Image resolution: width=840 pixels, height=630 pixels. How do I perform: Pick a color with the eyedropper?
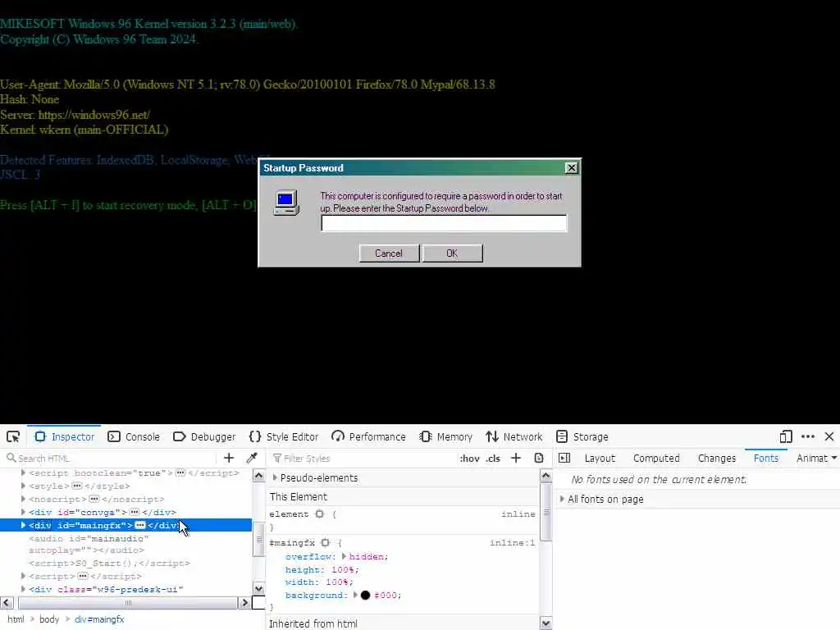pos(252,458)
